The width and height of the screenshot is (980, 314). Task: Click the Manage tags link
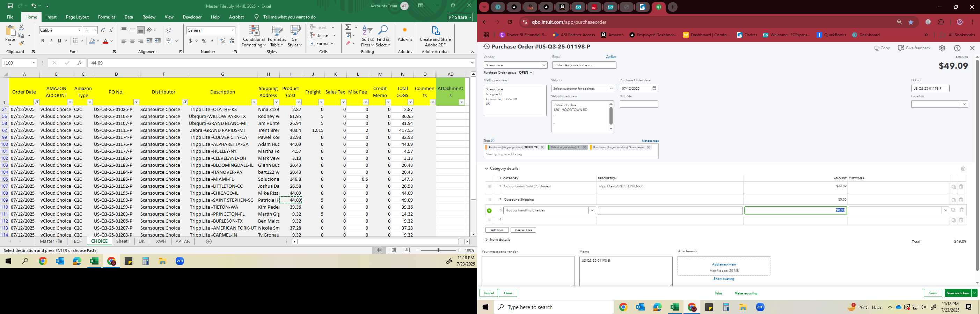(650, 141)
